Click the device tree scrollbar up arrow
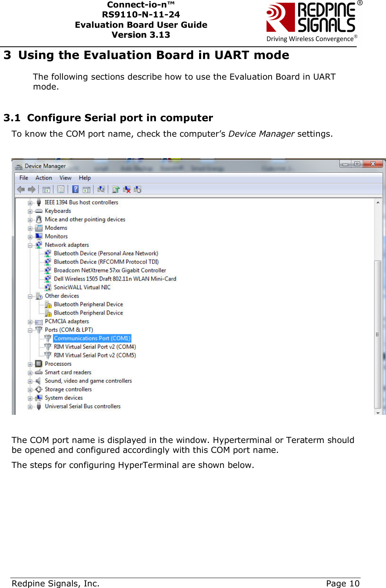The height and width of the screenshot is (588, 386). 378,202
